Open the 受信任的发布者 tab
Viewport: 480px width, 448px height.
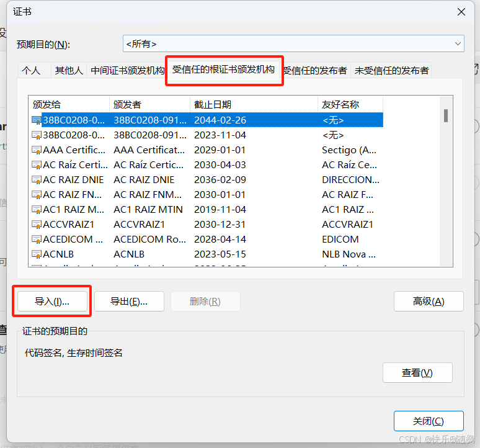tap(315, 71)
